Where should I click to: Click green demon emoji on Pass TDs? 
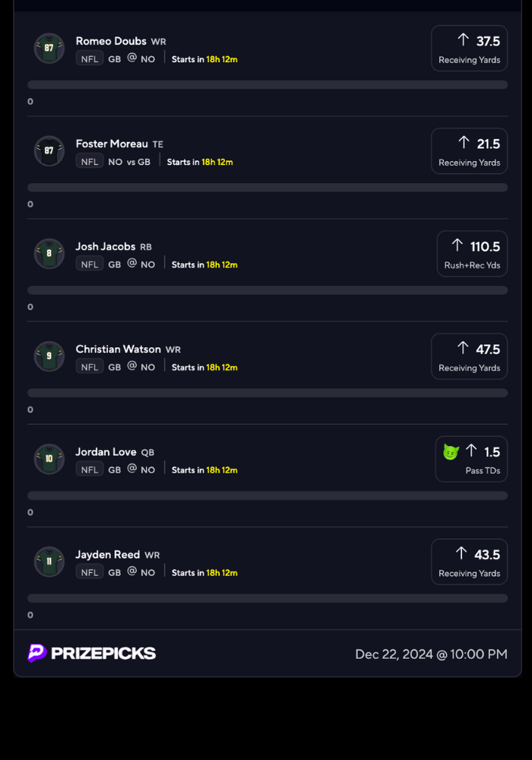pyautogui.click(x=451, y=452)
